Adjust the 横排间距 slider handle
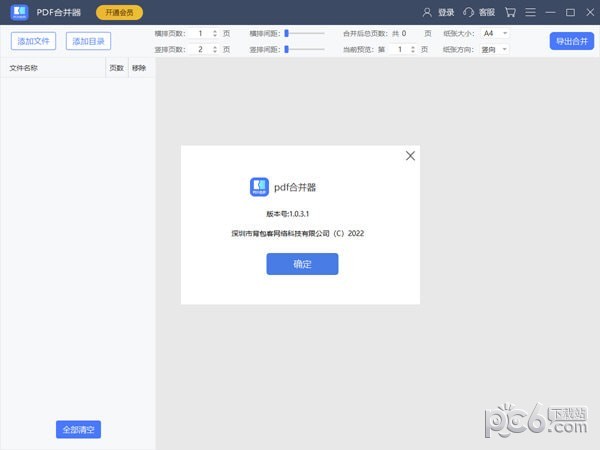The image size is (600, 450). tap(286, 34)
